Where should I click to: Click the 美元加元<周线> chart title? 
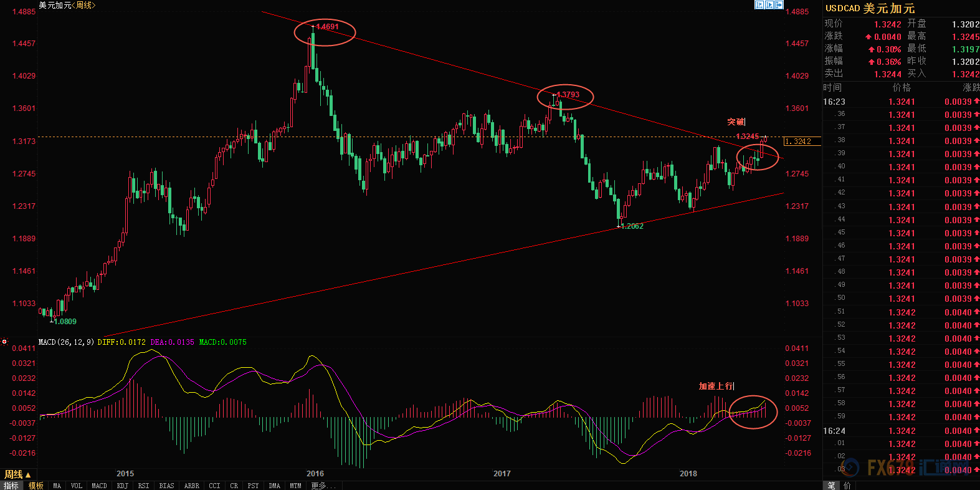(x=67, y=5)
